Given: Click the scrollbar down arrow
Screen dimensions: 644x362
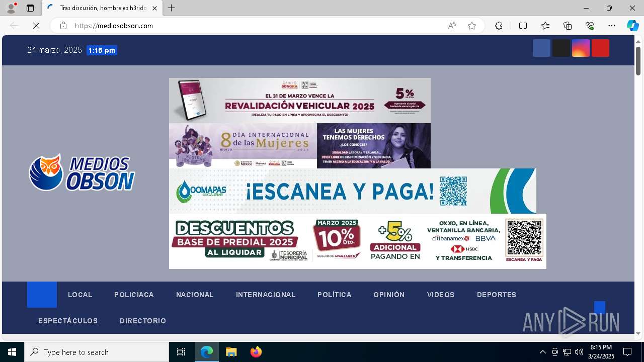Looking at the screenshot, I should [x=638, y=333].
